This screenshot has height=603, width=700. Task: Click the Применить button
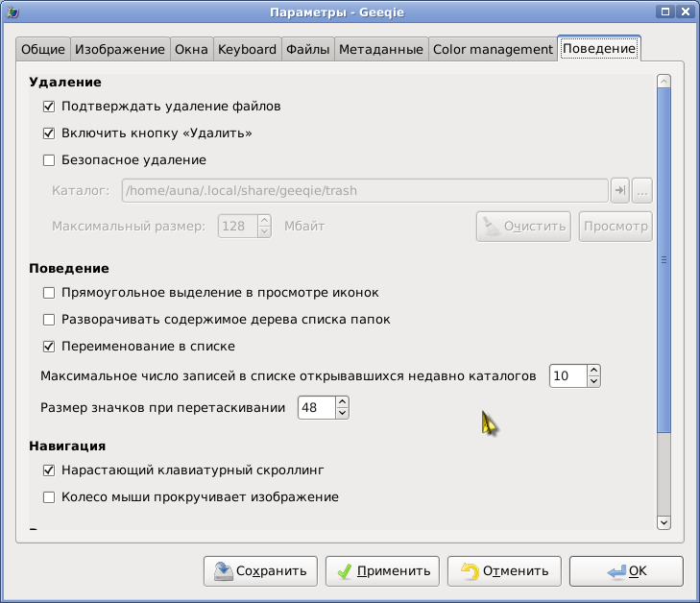coord(382,571)
